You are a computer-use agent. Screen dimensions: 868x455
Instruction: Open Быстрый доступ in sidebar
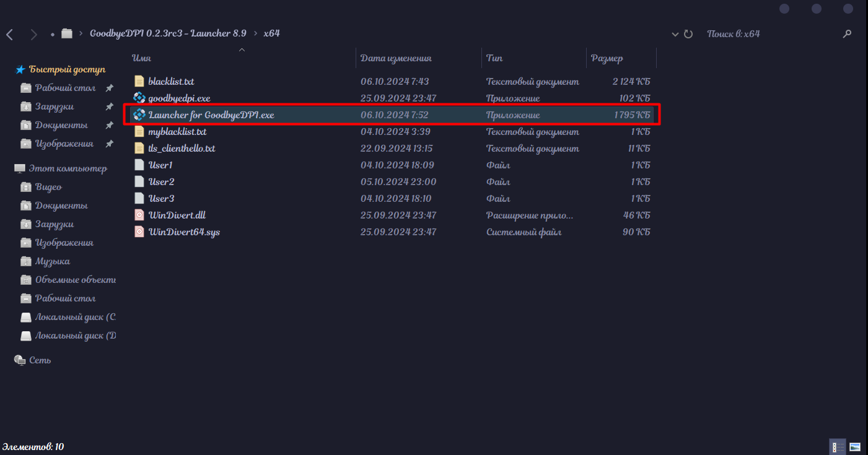67,69
